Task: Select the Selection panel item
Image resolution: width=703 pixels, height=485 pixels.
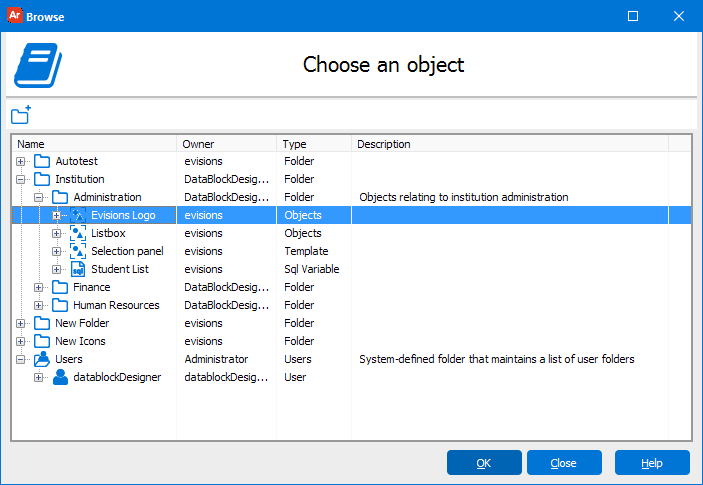Action: (x=127, y=251)
